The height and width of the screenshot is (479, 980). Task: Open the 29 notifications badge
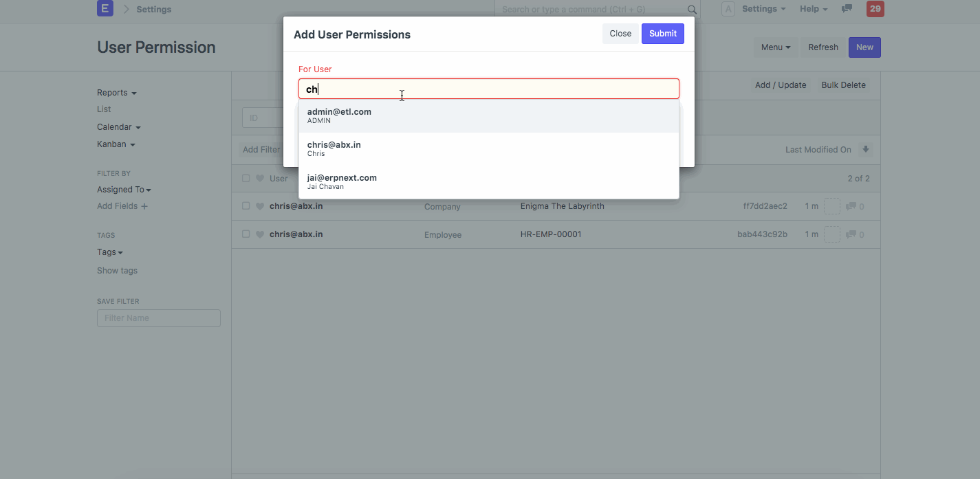pyautogui.click(x=875, y=9)
